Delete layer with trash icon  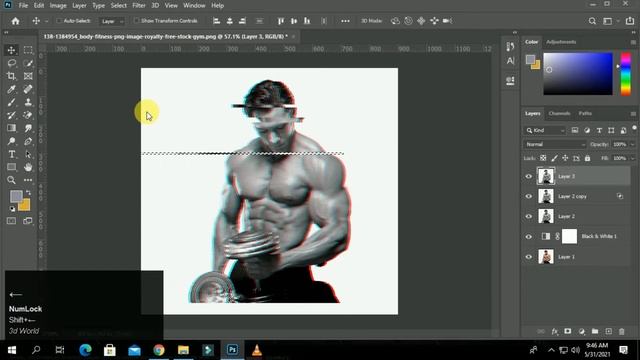click(x=622, y=331)
